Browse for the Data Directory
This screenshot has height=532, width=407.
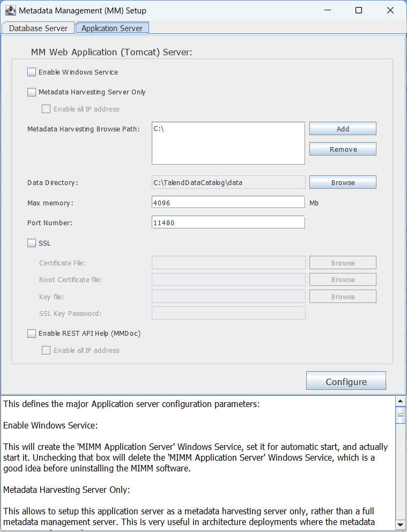pos(343,182)
